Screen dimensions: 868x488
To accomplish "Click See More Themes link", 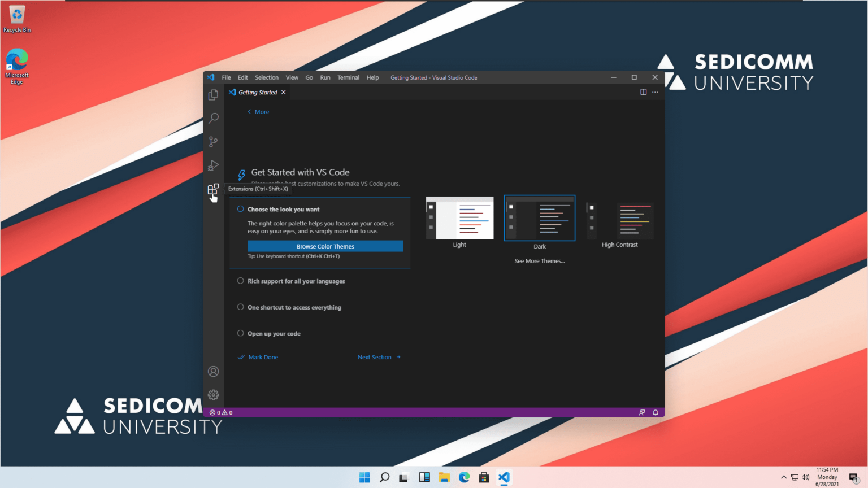I will click(540, 261).
